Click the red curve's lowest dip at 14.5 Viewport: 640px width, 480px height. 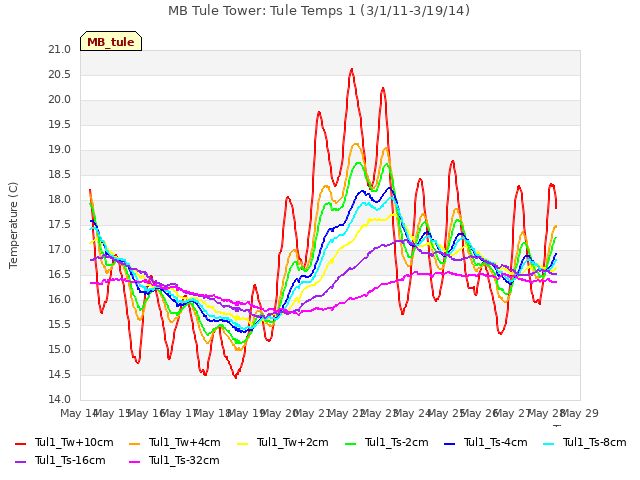[x=236, y=377]
